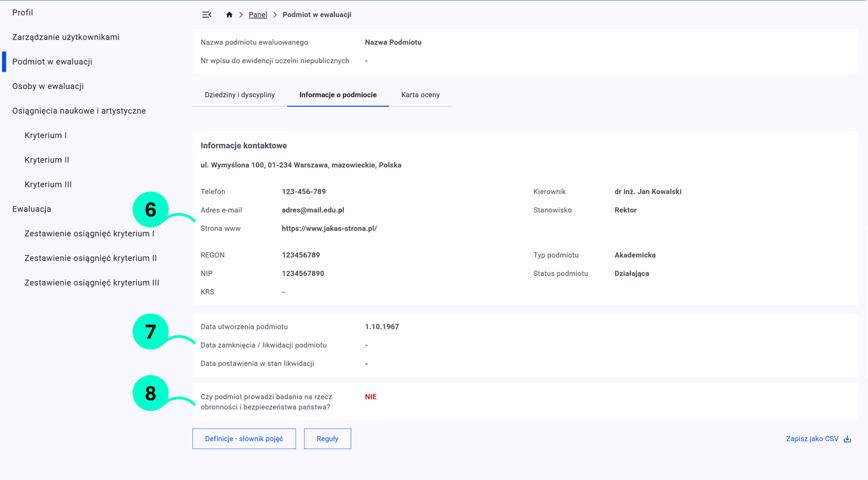Select Podmiot w ewaluacji sidebar item

[x=52, y=62]
